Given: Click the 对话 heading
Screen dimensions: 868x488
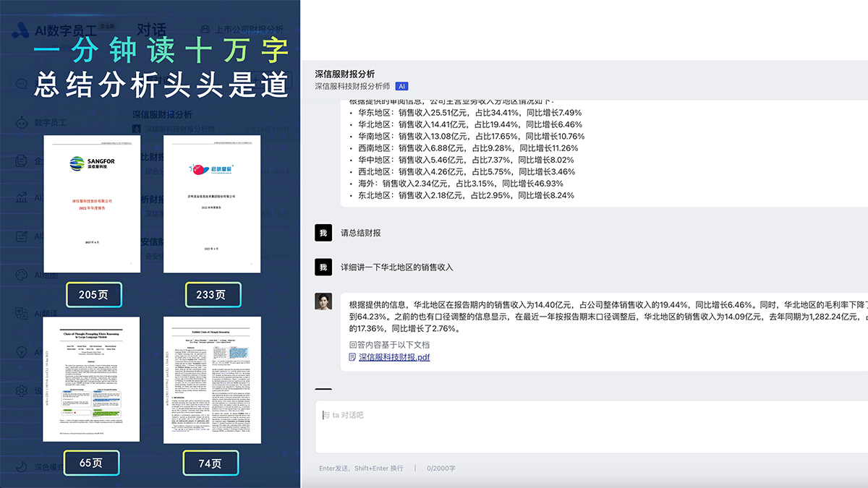Looking at the screenshot, I should tap(151, 29).
